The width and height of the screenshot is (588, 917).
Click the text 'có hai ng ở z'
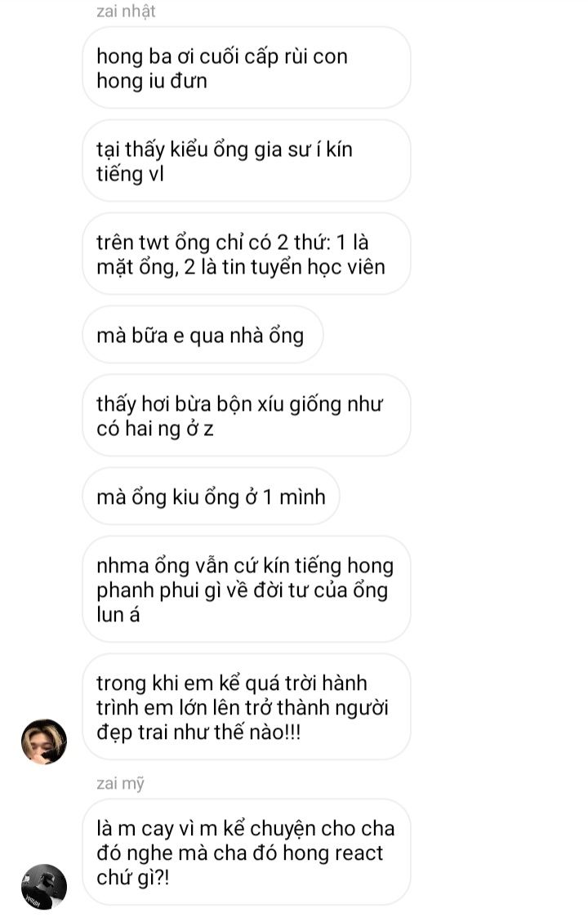[155, 429]
